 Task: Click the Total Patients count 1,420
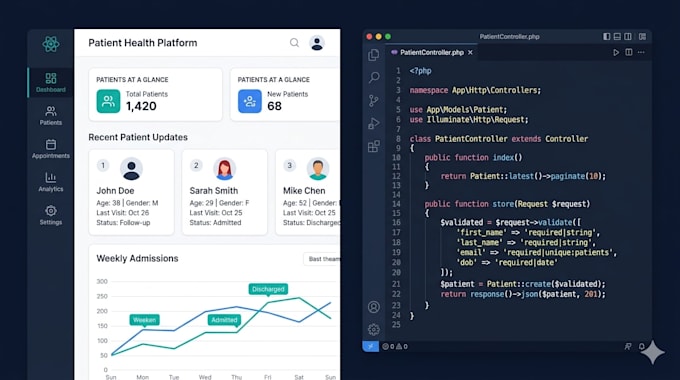(x=141, y=106)
